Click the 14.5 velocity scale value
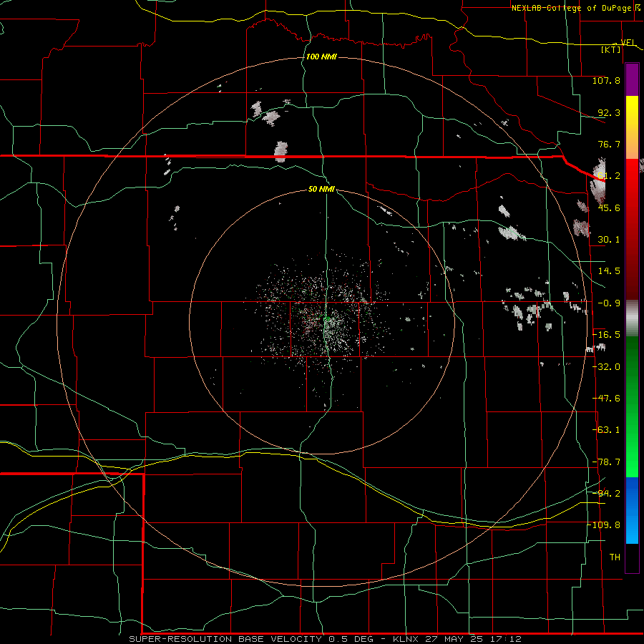The image size is (644, 644). pos(608,271)
